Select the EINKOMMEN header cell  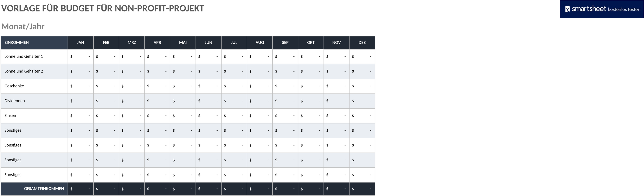[34, 43]
